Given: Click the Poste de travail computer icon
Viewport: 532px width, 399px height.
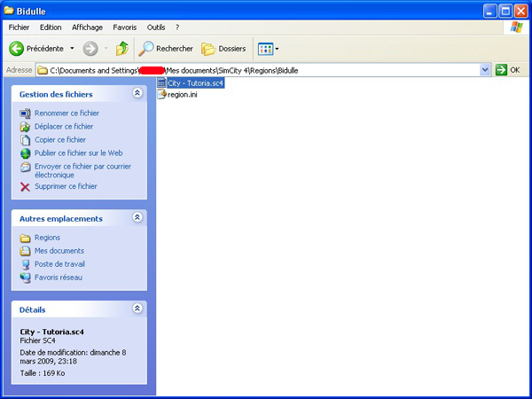Looking at the screenshot, I should pos(25,264).
